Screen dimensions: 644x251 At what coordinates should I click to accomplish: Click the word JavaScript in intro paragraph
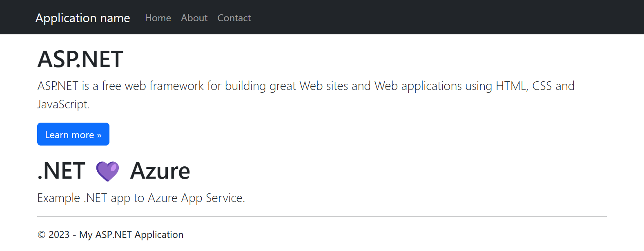(62, 104)
